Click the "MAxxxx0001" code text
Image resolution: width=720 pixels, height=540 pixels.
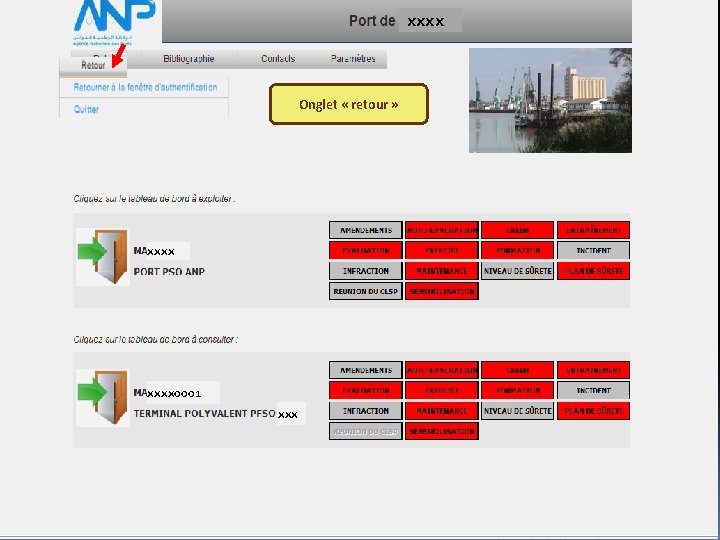click(167, 393)
